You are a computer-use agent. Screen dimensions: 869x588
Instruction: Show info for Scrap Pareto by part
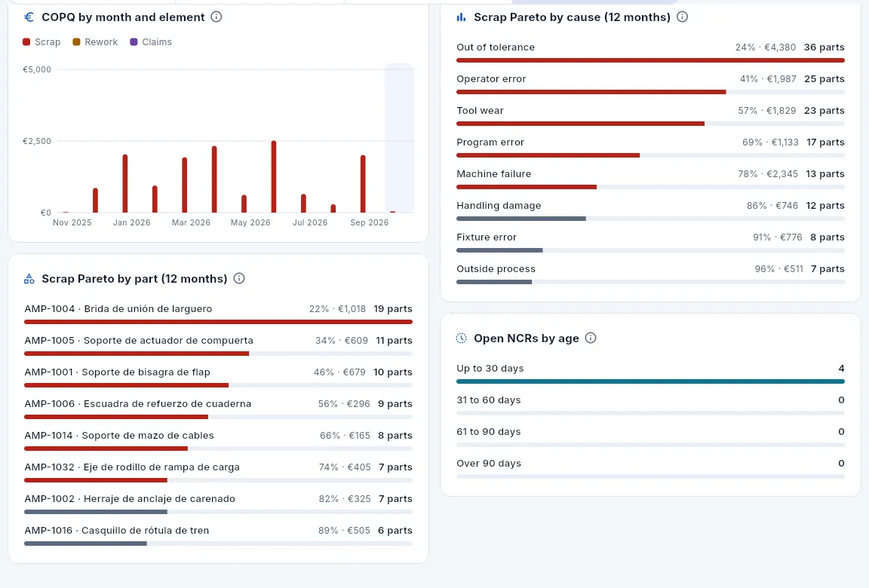(x=239, y=278)
